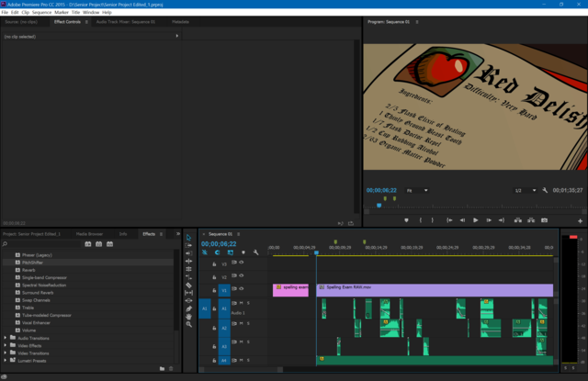Open playback resolution 1/2 dropdown

[525, 190]
